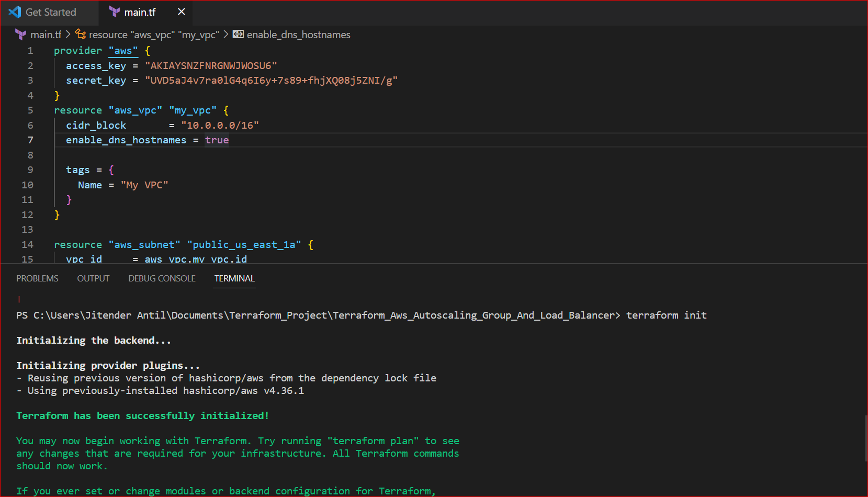868x497 pixels.
Task: Click the Terraform icon on main.tf tab
Action: 114,12
